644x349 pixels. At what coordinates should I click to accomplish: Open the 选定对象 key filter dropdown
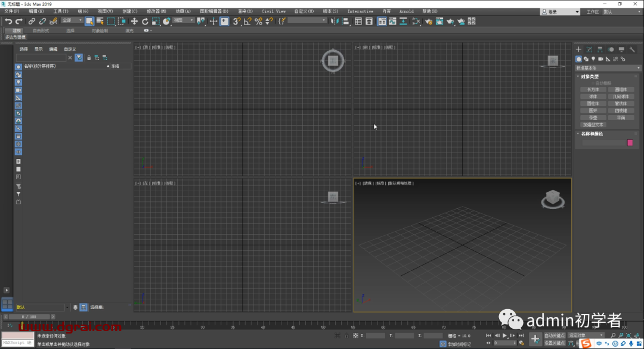586,335
